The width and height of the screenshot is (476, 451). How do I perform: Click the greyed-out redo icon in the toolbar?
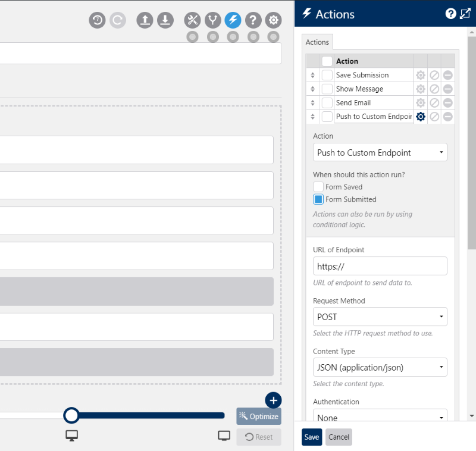tap(118, 20)
